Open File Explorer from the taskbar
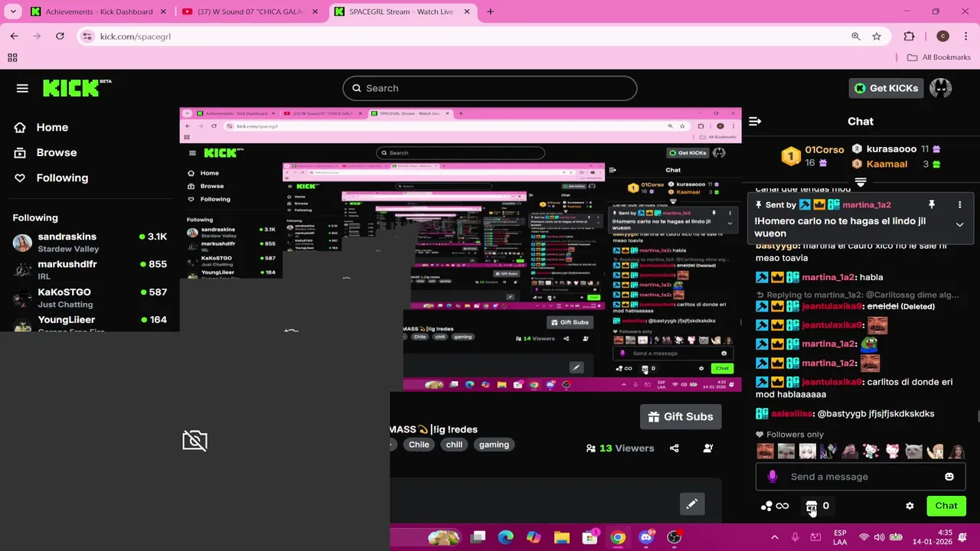Image resolution: width=980 pixels, height=551 pixels. [562, 537]
